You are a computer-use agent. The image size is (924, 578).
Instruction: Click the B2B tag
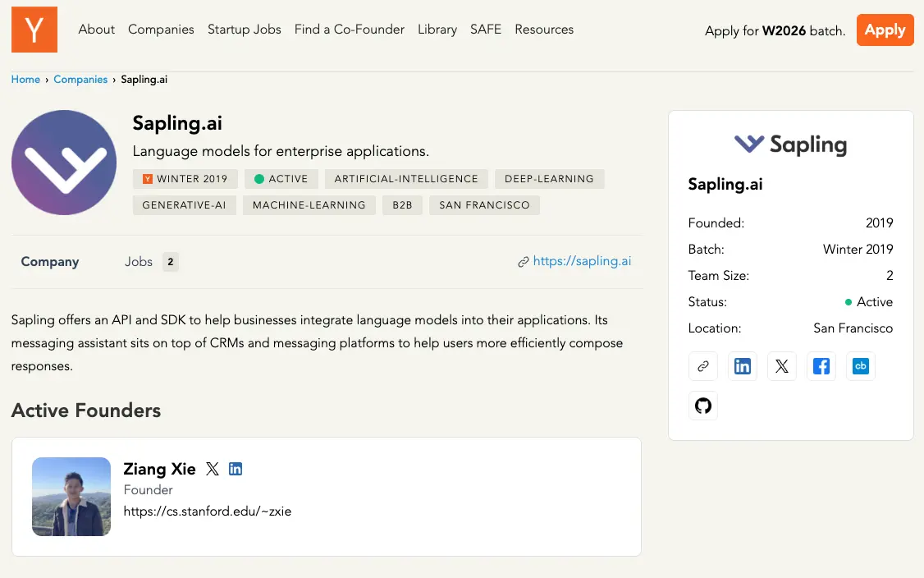coord(402,205)
